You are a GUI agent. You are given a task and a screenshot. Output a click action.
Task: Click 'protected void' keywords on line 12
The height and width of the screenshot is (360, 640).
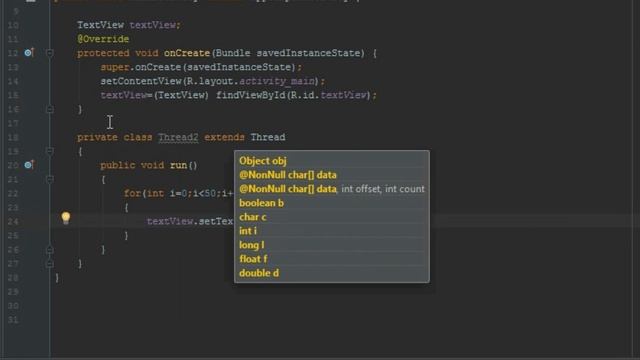click(118, 53)
